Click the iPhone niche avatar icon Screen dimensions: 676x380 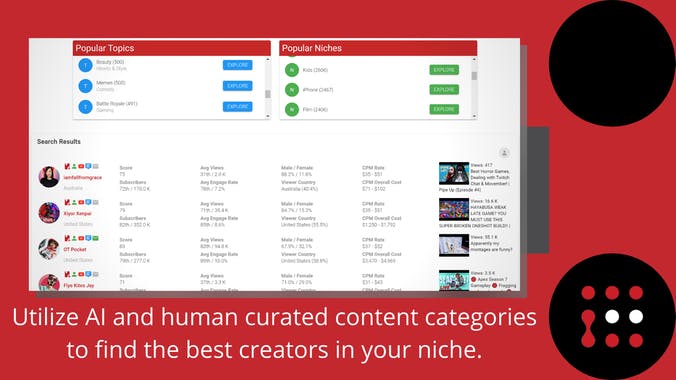click(292, 90)
